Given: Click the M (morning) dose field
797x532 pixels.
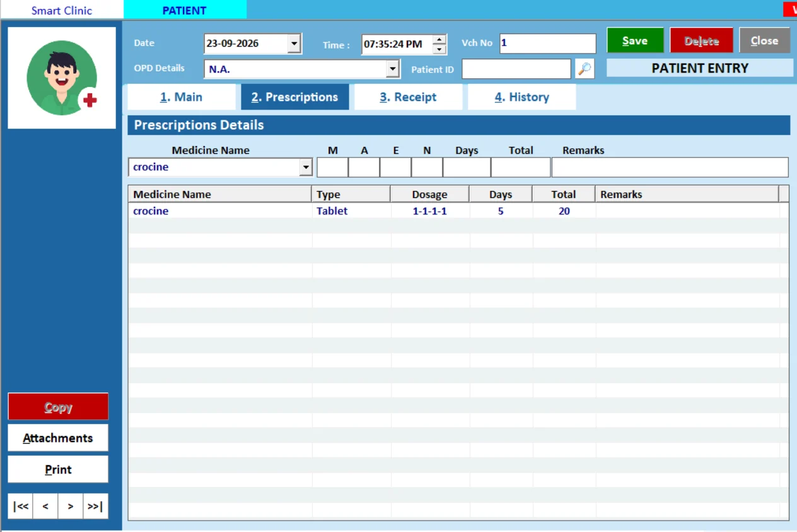Looking at the screenshot, I should tap(332, 167).
